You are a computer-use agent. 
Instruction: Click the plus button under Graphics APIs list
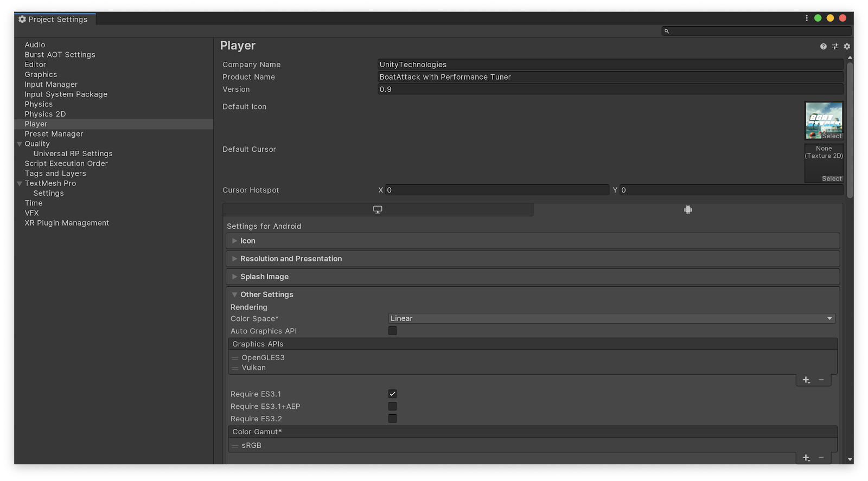tap(806, 380)
